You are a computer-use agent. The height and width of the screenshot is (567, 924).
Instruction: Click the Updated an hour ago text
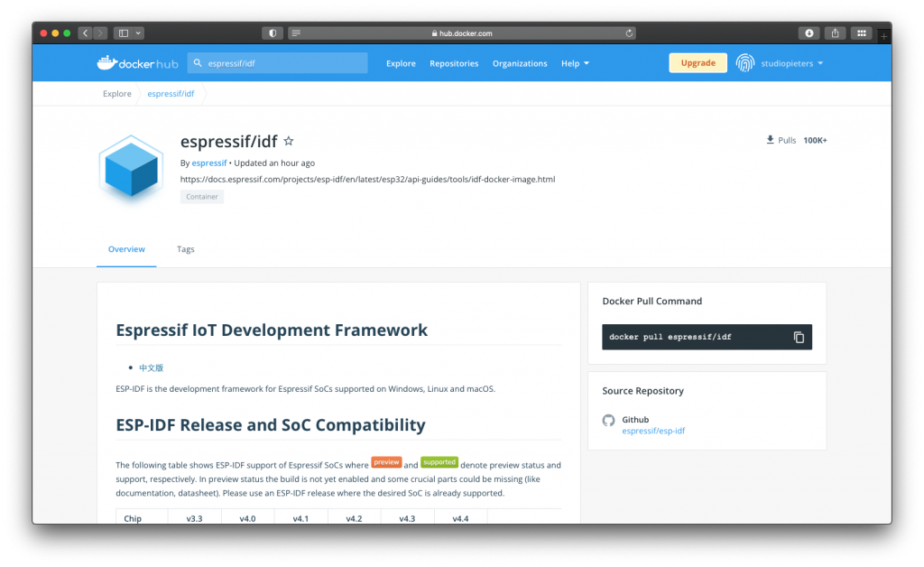[x=274, y=163]
